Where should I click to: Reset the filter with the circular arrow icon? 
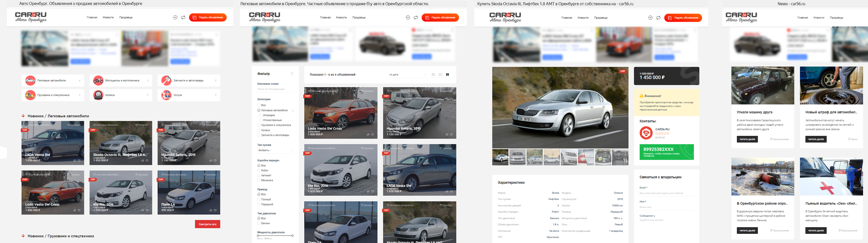pyautogui.click(x=292, y=74)
